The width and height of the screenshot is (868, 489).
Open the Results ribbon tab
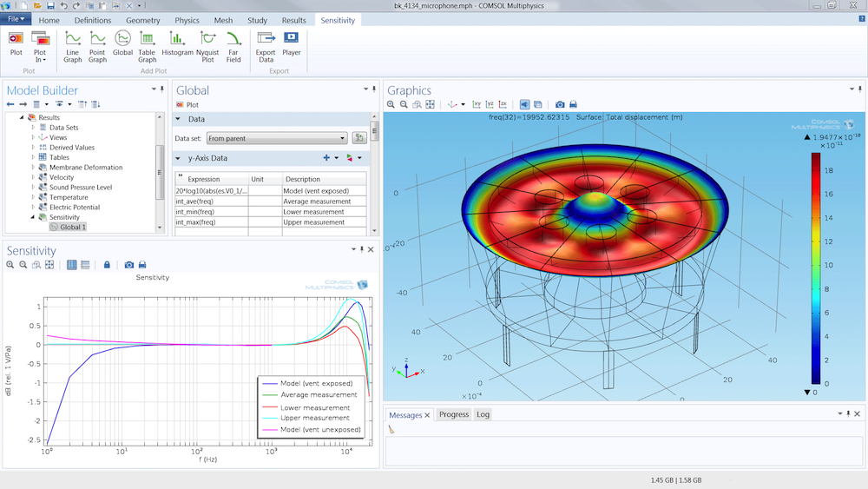pos(293,20)
